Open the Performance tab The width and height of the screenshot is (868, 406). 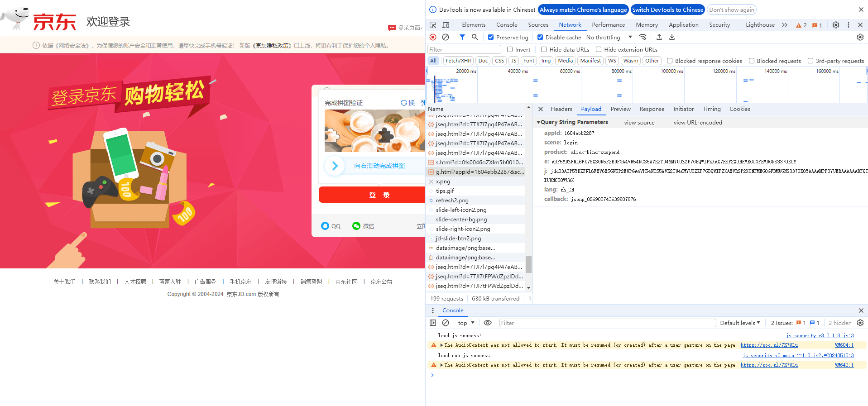click(608, 25)
